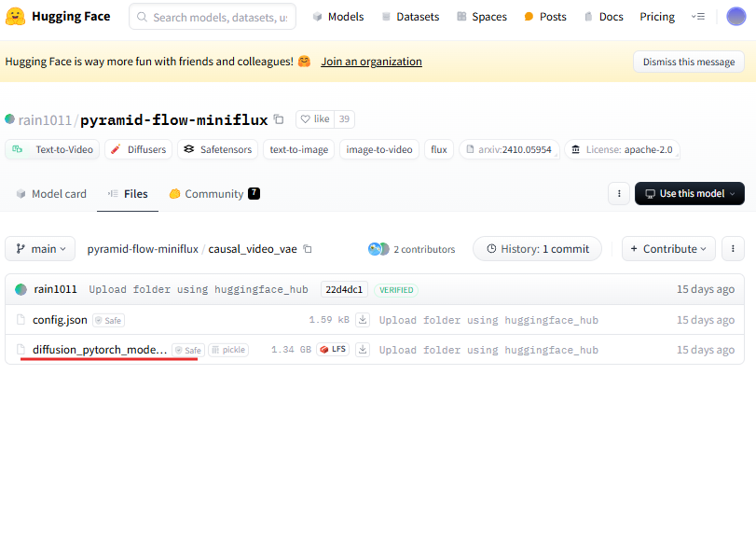756x555 pixels.
Task: Click the contributors avatars icon
Action: (378, 249)
